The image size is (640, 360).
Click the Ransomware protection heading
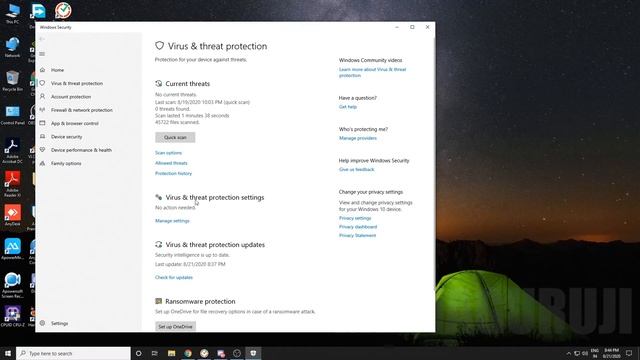200,302
